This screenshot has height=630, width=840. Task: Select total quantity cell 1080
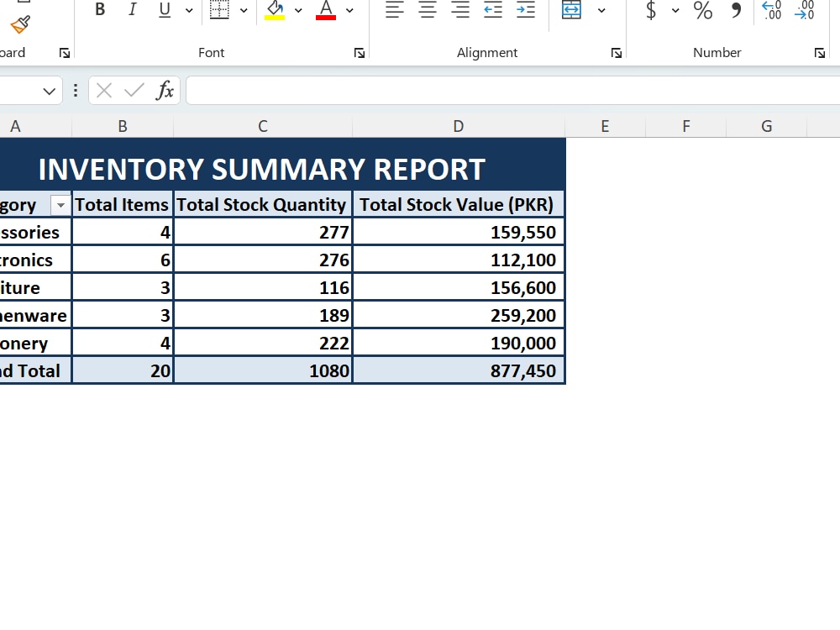263,370
